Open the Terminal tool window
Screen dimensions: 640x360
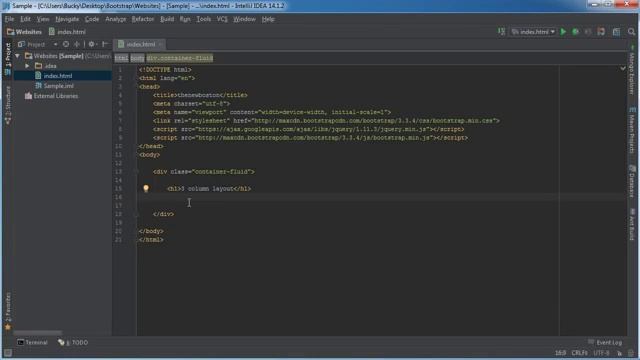coord(32,342)
